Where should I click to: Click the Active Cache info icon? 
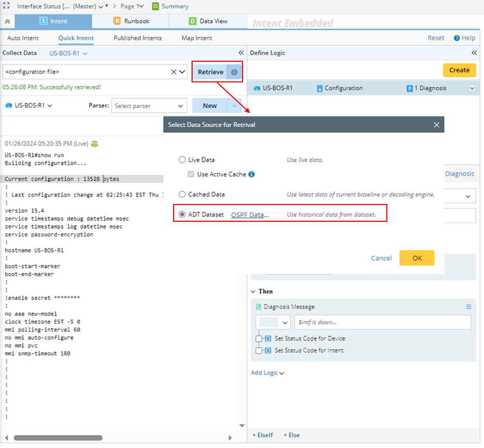click(252, 175)
